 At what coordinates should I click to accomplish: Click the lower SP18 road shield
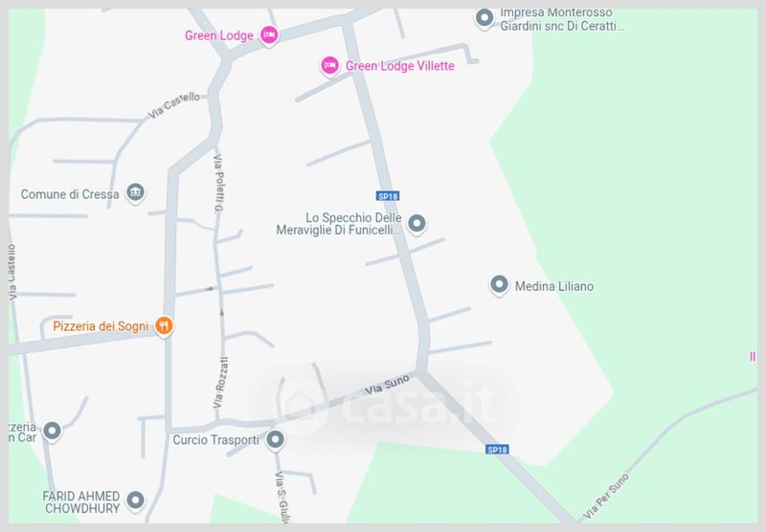[x=497, y=450]
